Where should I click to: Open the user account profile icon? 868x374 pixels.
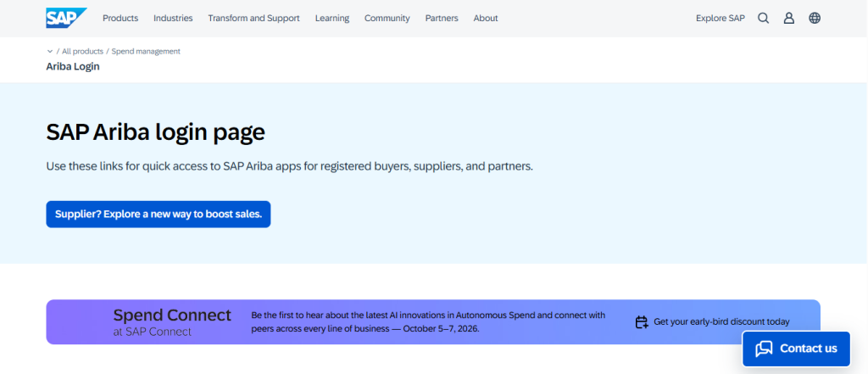click(x=789, y=19)
